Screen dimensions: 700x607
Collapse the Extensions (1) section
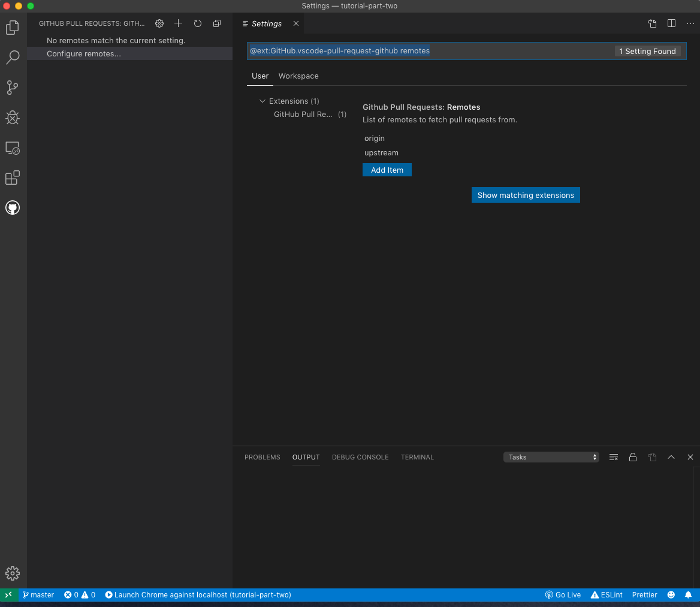[262, 101]
